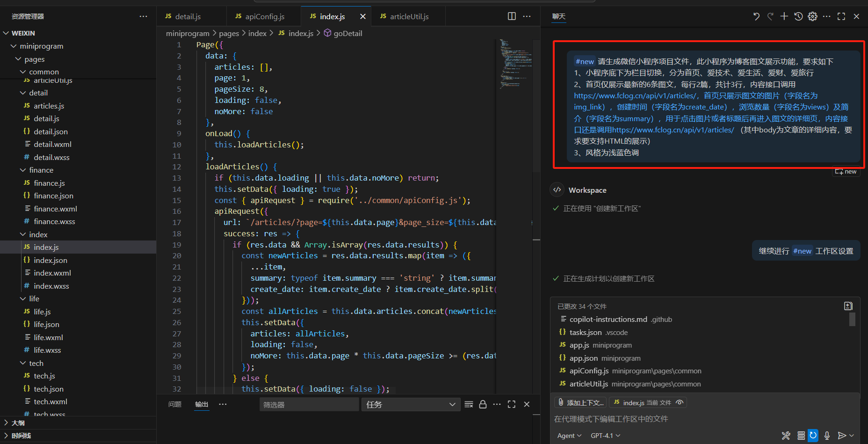
Task: Open the Agent mode dropdown
Action: pyautogui.click(x=569, y=436)
